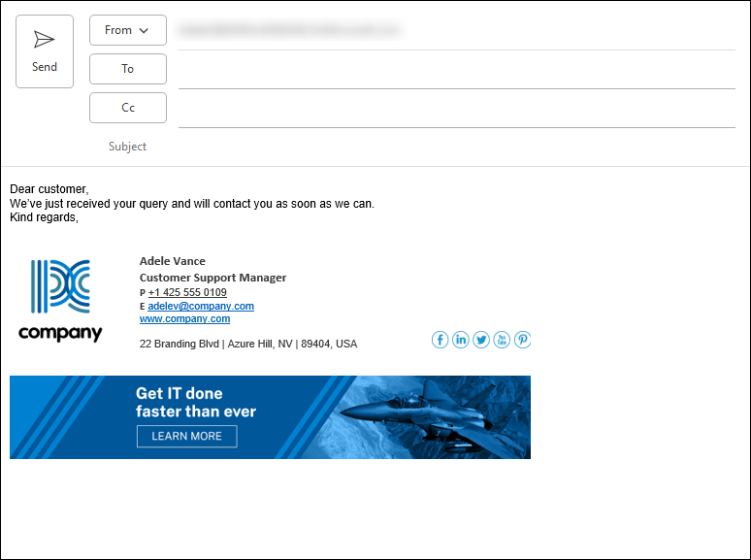Click the To recipients button
The width and height of the screenshot is (751, 560).
(128, 69)
